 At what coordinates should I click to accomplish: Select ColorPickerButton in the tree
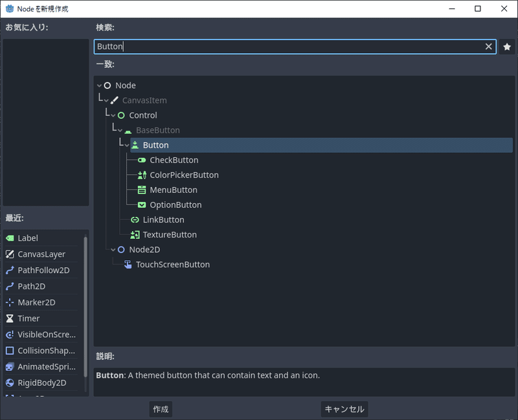point(184,175)
